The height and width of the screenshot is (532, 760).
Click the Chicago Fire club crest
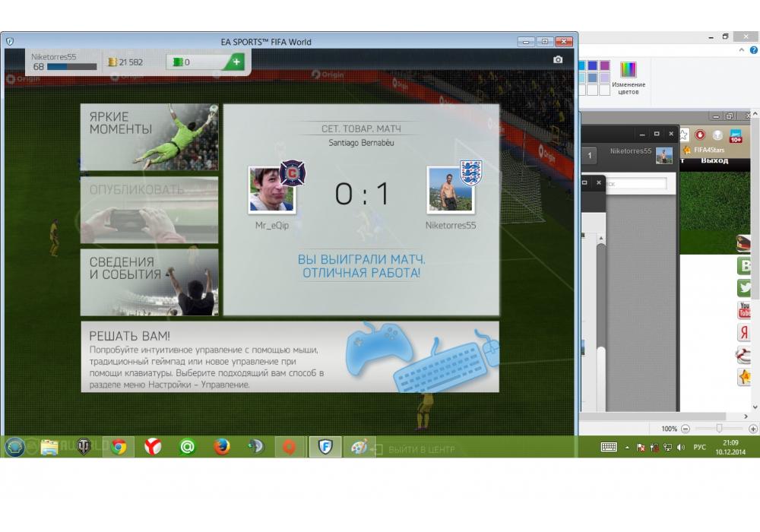tap(293, 173)
